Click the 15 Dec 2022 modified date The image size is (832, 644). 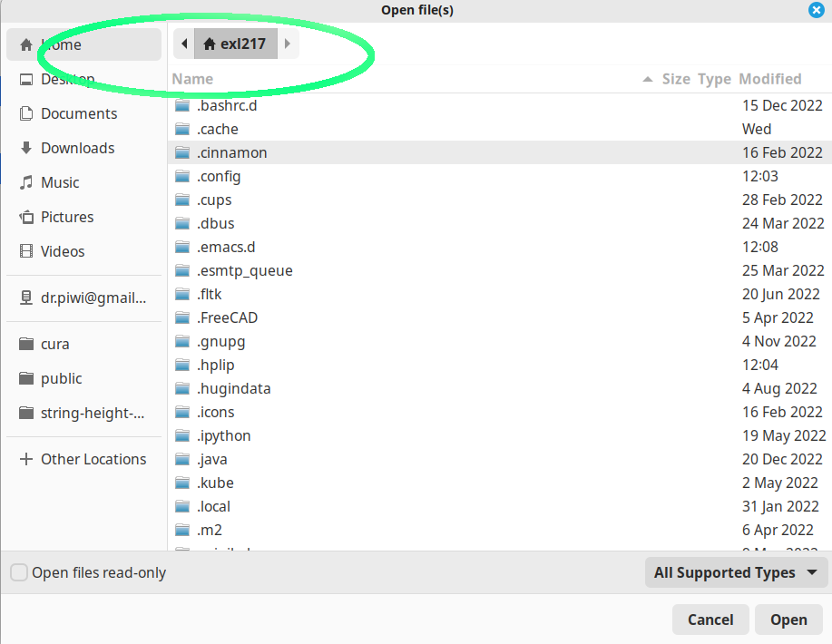(x=782, y=105)
